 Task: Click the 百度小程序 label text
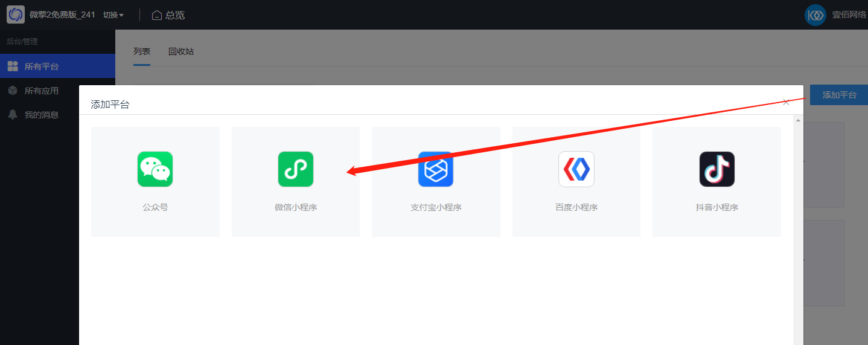[x=576, y=207]
